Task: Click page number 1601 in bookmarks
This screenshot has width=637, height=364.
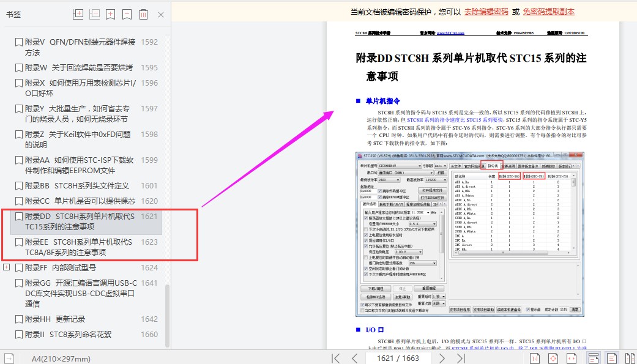Action: (149, 186)
